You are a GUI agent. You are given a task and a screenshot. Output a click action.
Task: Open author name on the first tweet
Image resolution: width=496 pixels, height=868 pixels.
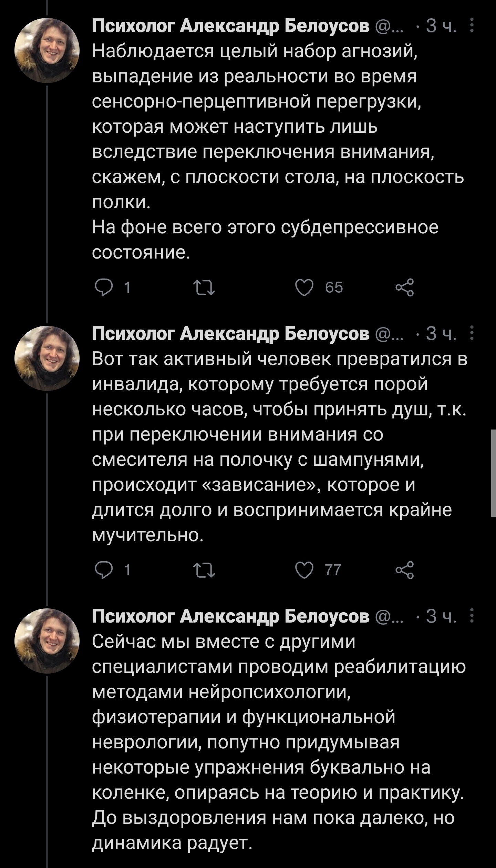point(230,26)
